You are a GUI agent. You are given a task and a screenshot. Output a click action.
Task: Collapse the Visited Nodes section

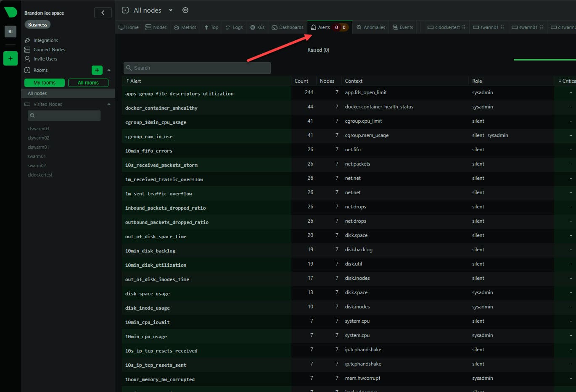tap(109, 104)
